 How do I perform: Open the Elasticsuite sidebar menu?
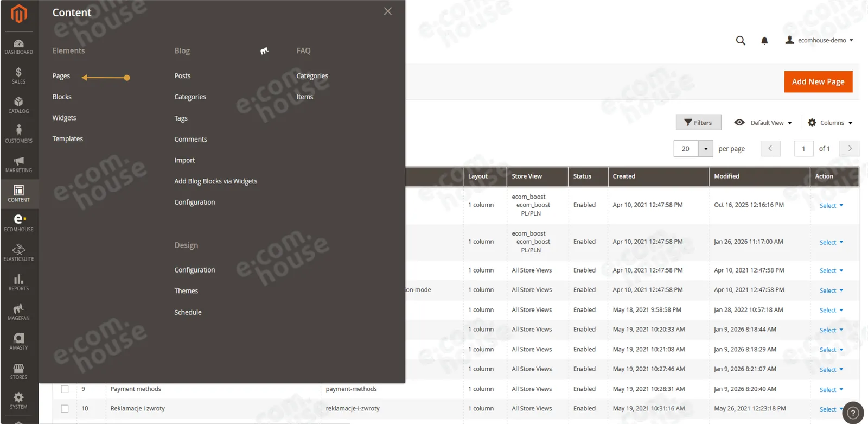[x=19, y=253]
